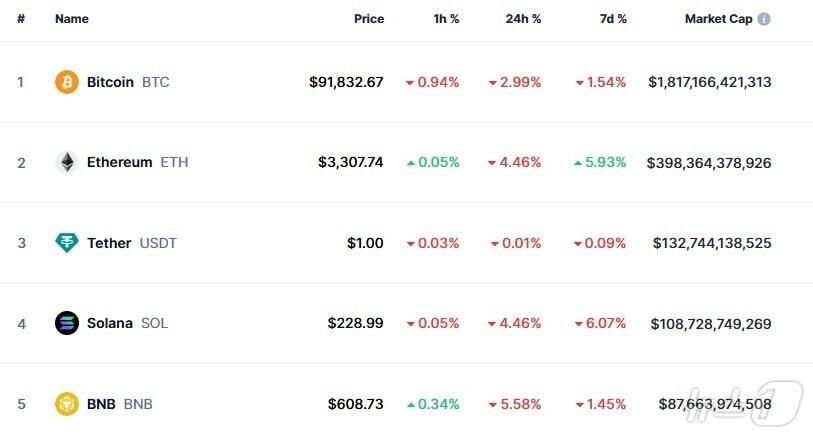Sort by the # rank column

coord(20,19)
